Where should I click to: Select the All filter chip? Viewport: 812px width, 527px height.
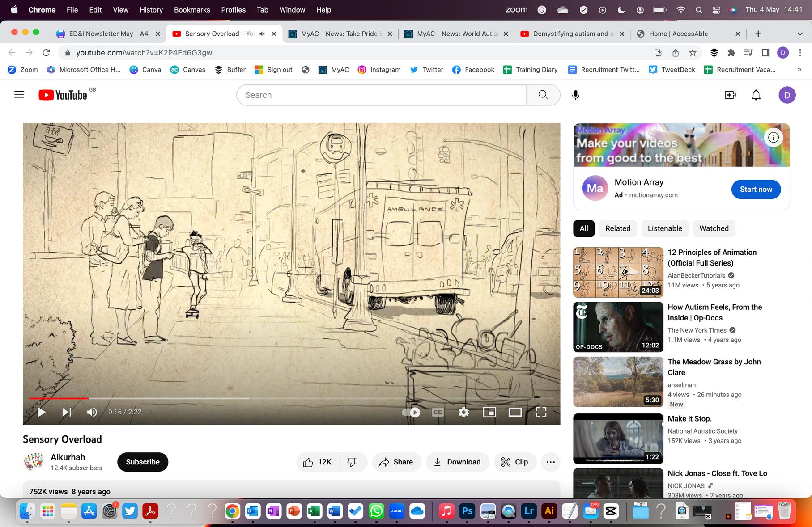584,228
